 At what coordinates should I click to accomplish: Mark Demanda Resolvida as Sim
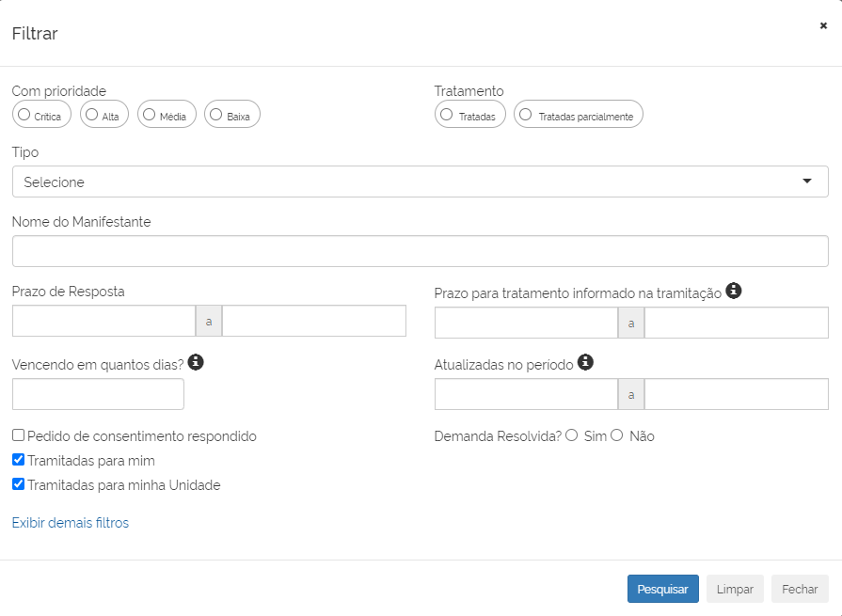tap(572, 435)
